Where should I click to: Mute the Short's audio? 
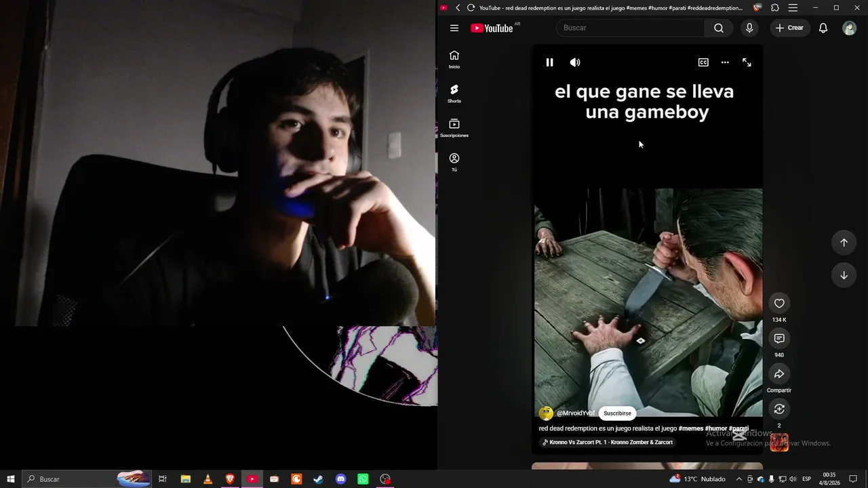(x=575, y=62)
